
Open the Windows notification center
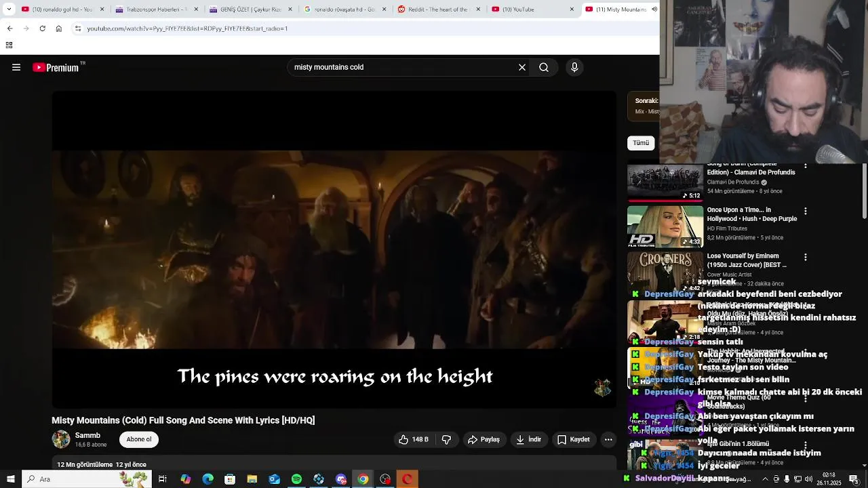(854, 479)
